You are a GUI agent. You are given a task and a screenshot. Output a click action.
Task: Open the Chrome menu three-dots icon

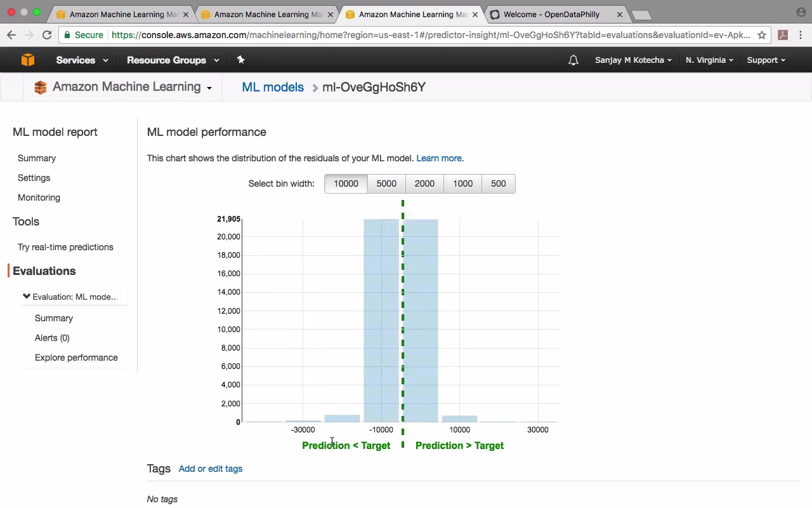[801, 35]
